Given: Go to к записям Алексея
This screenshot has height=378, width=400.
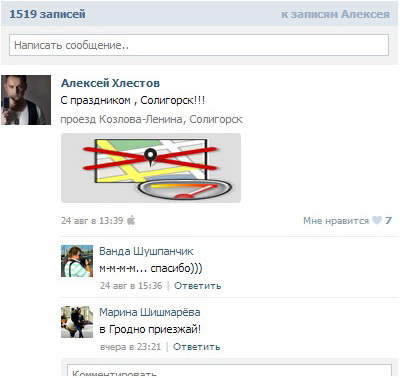Looking at the screenshot, I should 335,14.
